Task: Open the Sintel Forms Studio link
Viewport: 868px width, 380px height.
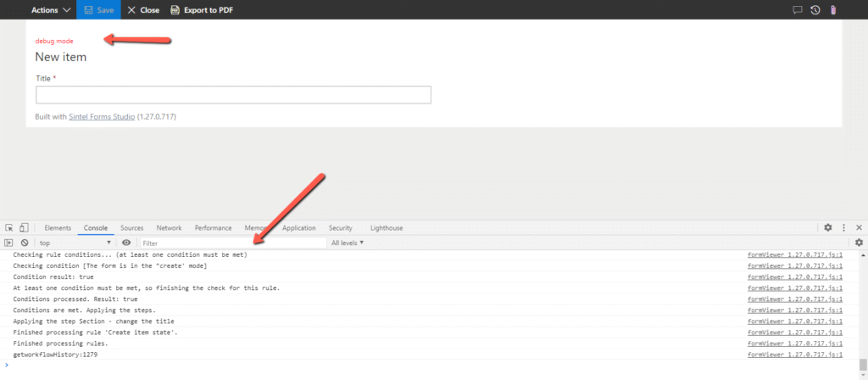Action: 101,116
